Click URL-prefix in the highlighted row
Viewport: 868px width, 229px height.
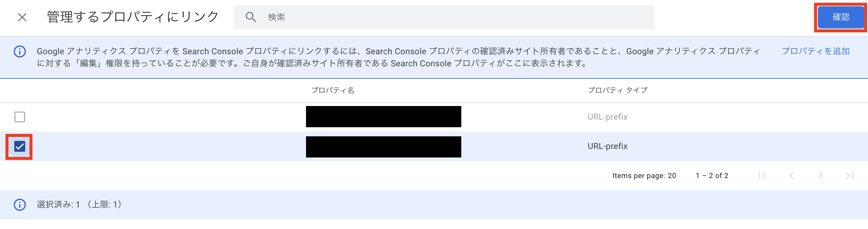pos(607,147)
